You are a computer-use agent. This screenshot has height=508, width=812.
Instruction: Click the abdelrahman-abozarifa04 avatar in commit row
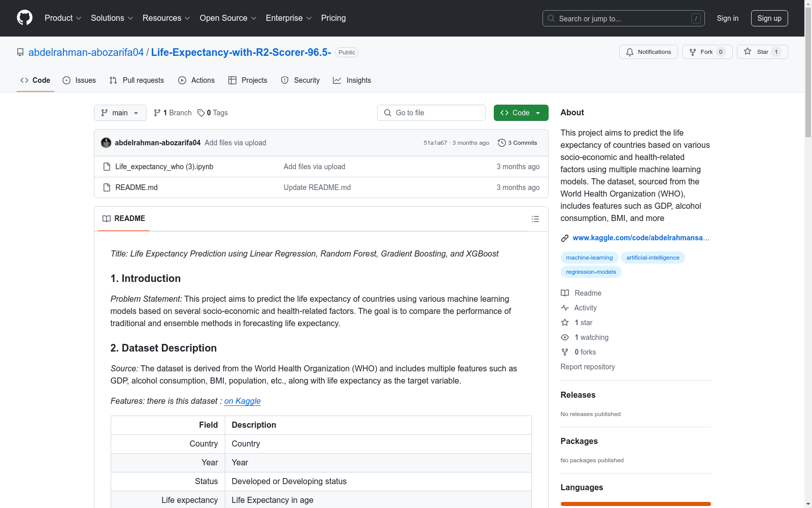[106, 143]
